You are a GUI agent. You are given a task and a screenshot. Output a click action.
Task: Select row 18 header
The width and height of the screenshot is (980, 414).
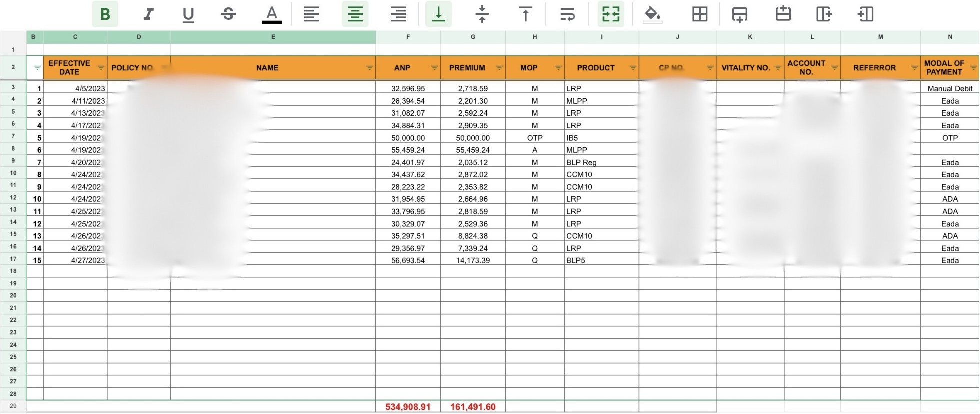tap(13, 271)
